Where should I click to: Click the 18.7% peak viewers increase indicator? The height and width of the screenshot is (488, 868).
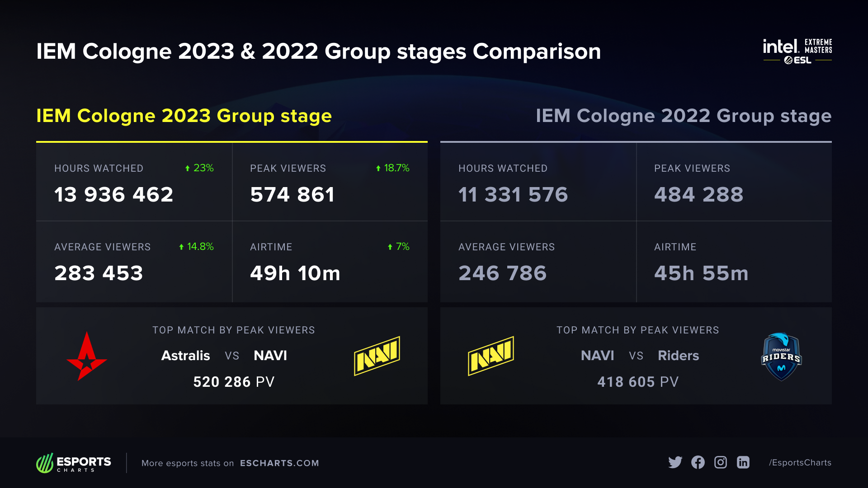coord(392,168)
